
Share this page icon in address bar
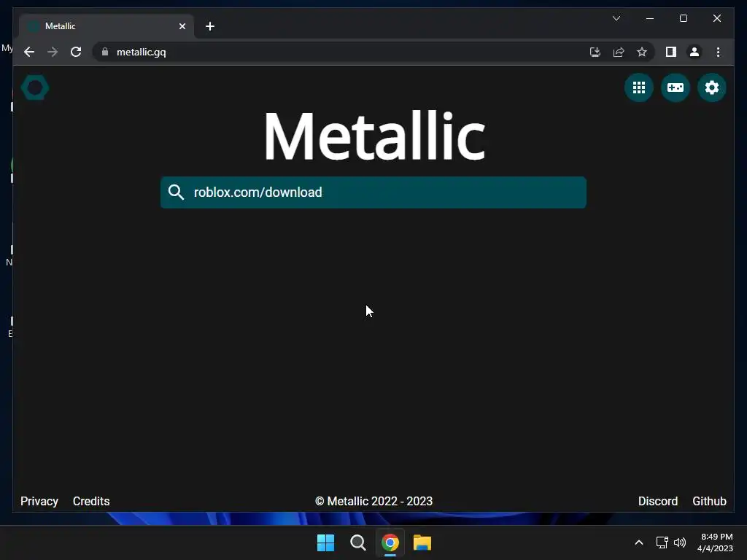619,52
